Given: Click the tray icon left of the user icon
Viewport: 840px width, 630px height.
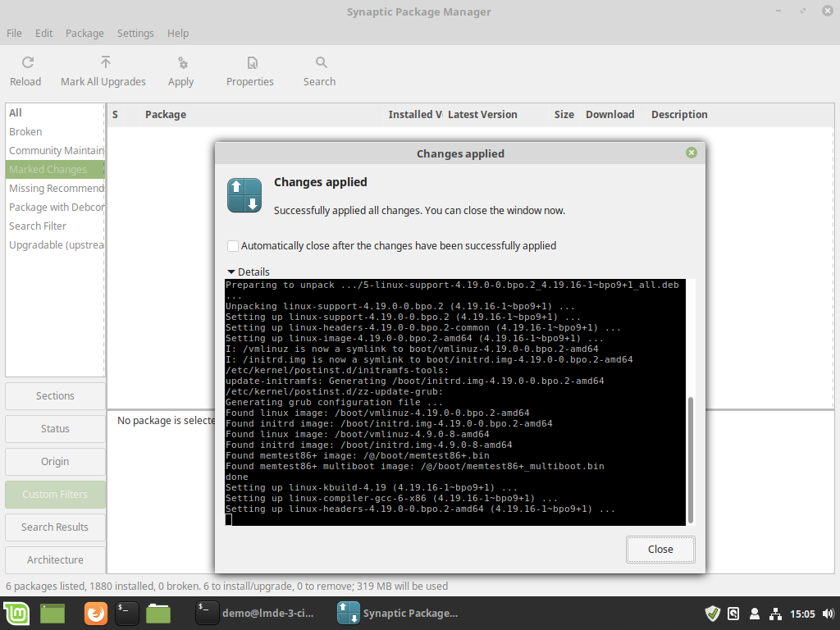Looking at the screenshot, I should point(734,614).
